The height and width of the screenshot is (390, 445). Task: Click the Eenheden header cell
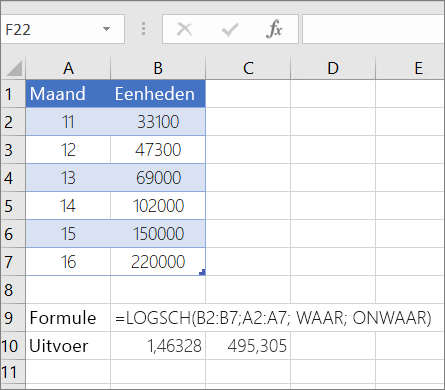coord(158,94)
